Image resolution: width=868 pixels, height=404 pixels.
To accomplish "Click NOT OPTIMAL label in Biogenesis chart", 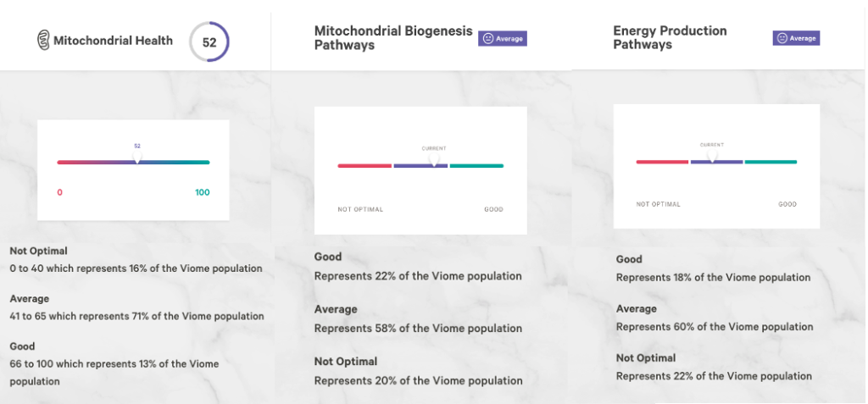I will click(x=360, y=210).
